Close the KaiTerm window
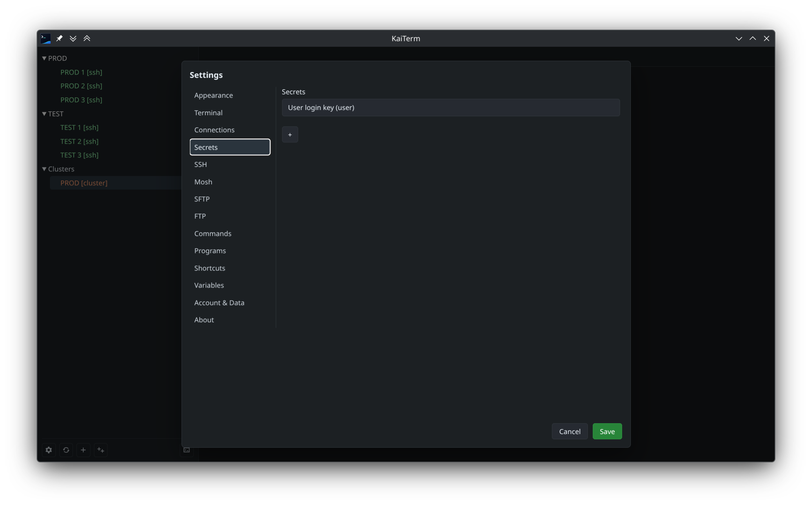The image size is (812, 506). (x=766, y=38)
